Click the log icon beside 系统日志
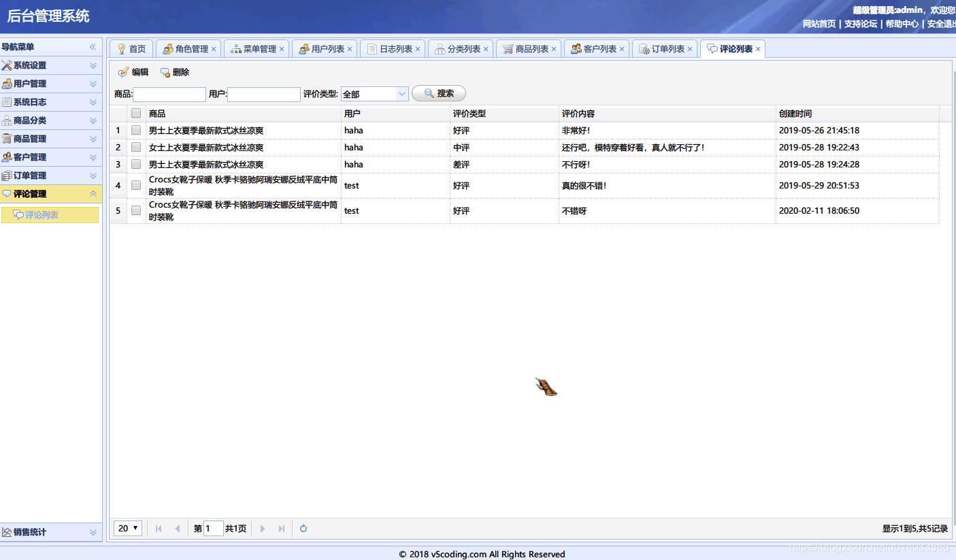 (7, 102)
